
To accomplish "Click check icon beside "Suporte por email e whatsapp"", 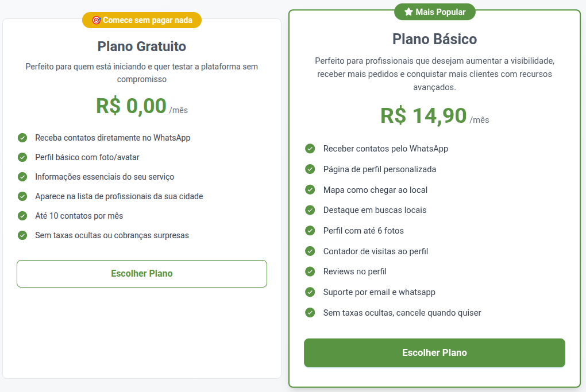I will coord(310,292).
